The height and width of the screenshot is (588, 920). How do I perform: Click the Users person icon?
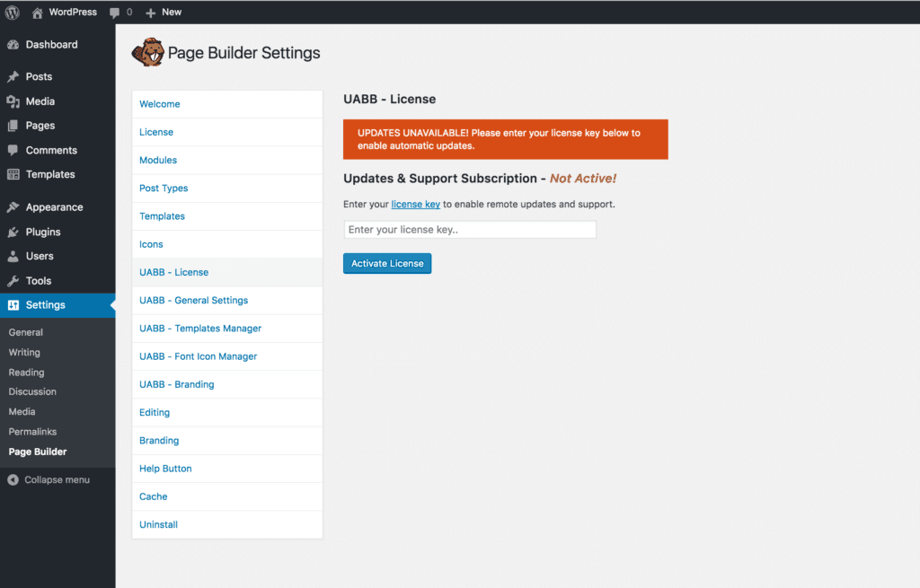point(13,256)
